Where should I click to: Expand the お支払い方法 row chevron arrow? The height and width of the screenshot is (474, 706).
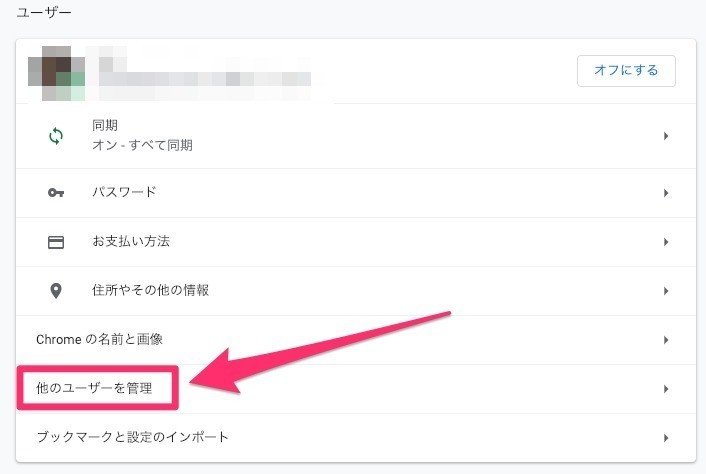[x=666, y=242]
